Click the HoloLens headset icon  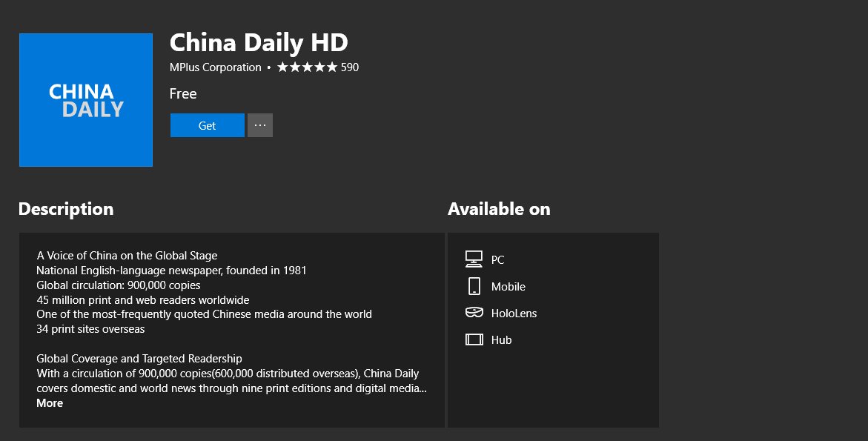pos(474,313)
